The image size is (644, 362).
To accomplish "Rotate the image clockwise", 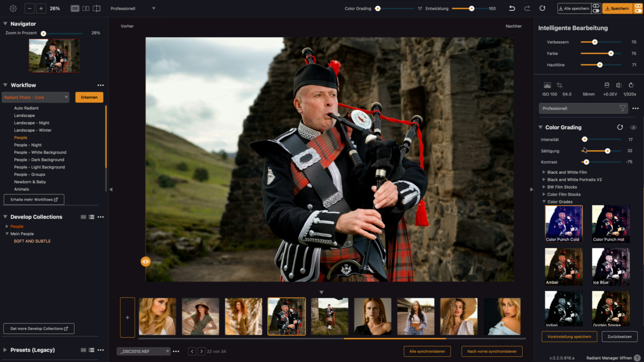I will pyautogui.click(x=631, y=85).
